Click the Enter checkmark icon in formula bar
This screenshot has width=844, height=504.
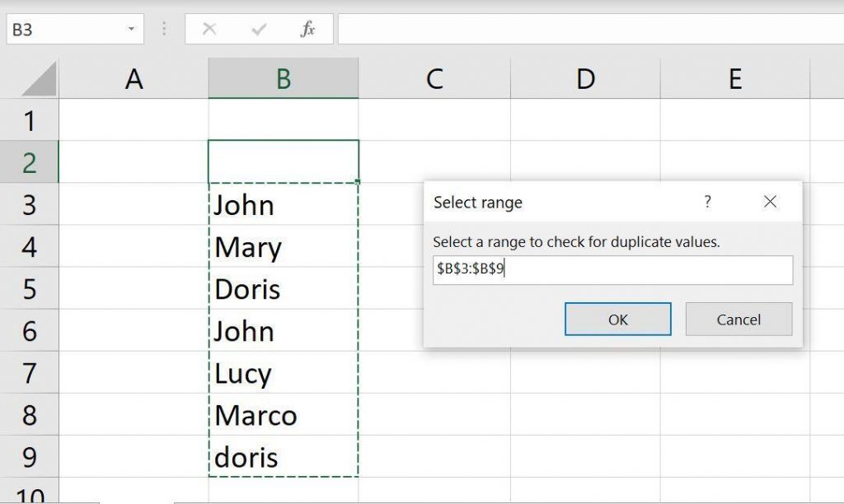[x=258, y=30]
